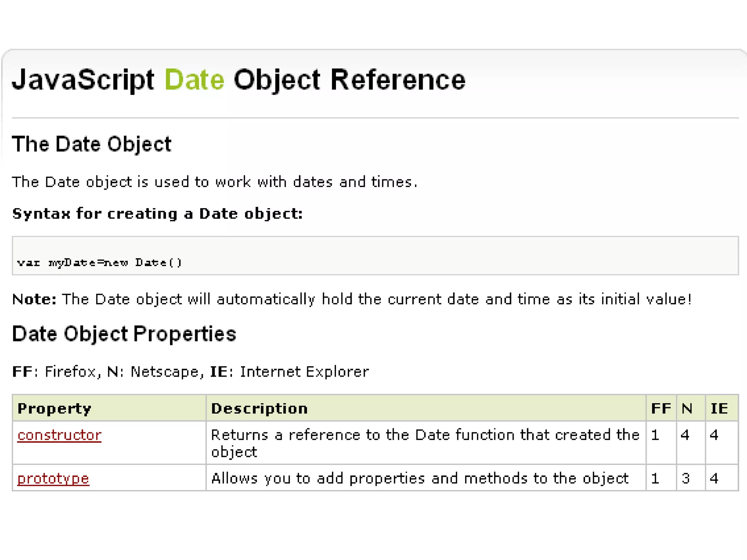Click the IE value in constructor row
The height and width of the screenshot is (560, 747).
714,435
